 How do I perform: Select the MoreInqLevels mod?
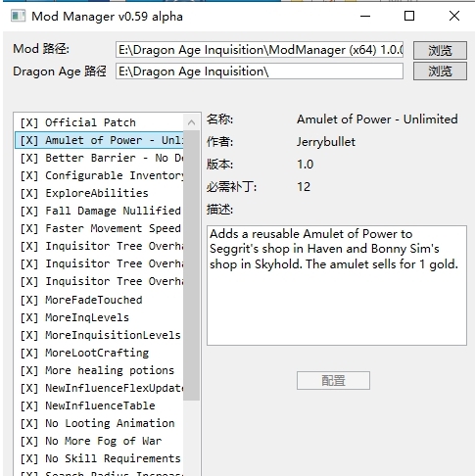coord(100,317)
